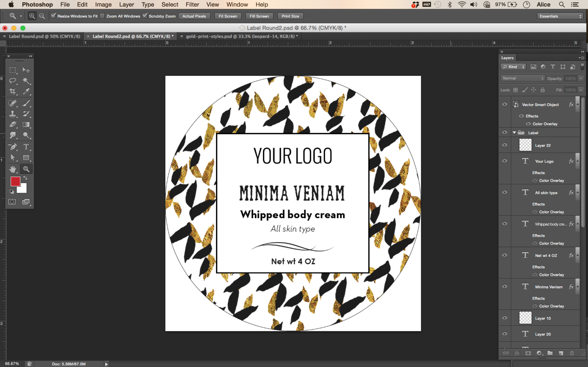
Task: Click the Zoom Out magnifier option
Action: [42, 16]
